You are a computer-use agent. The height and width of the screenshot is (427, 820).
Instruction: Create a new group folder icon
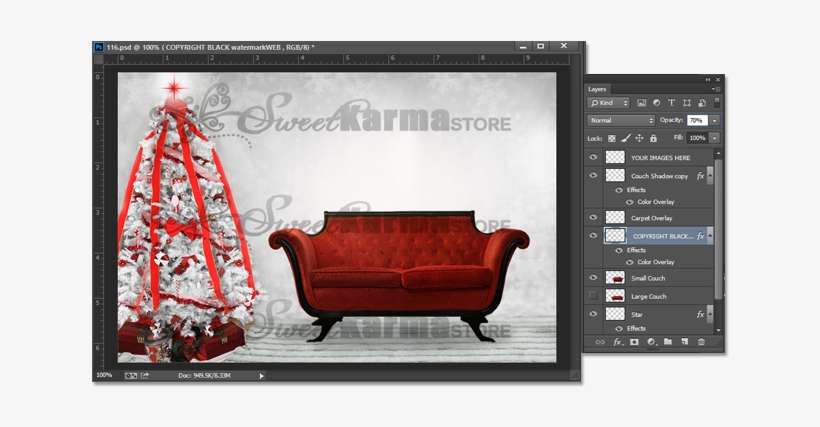tap(668, 342)
